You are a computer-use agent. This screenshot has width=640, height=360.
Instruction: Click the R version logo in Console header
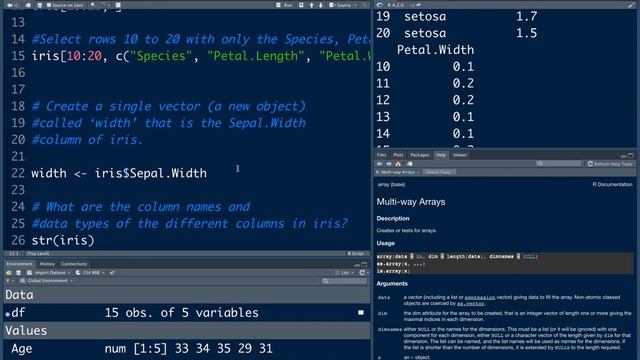(380, 5)
